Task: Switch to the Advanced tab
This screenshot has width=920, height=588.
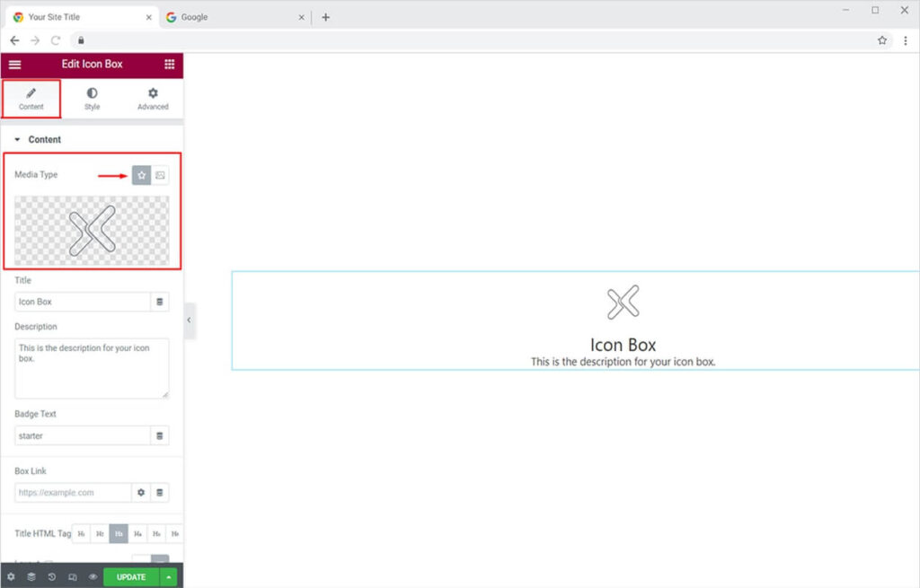Action: coord(153,99)
